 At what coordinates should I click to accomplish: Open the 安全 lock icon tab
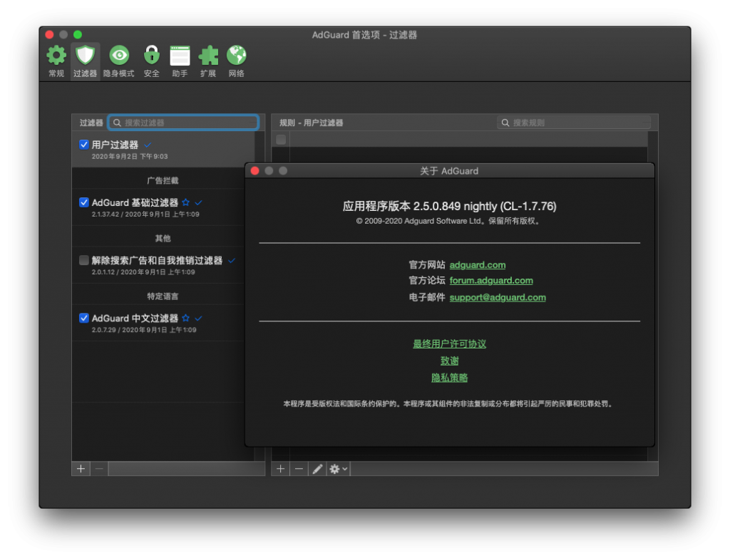coord(151,61)
